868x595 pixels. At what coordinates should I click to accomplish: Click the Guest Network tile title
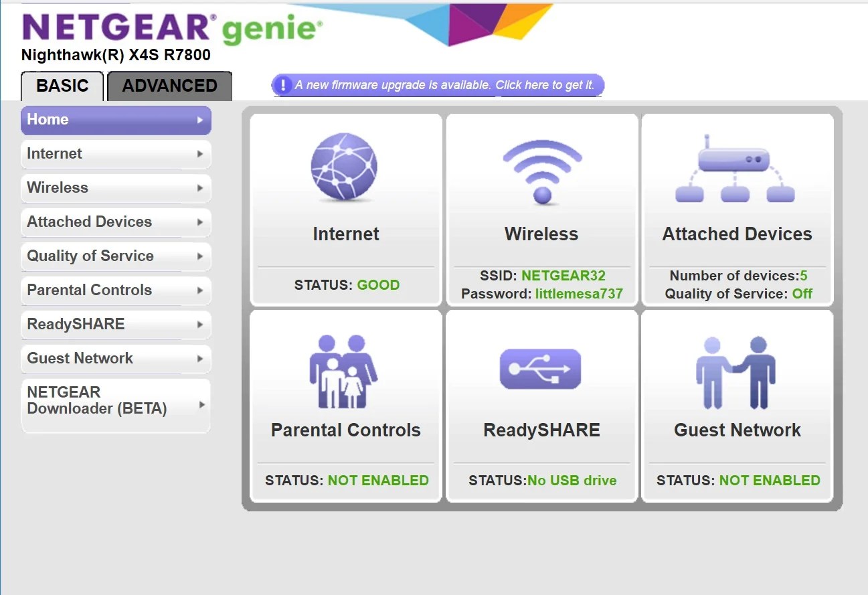coord(737,430)
